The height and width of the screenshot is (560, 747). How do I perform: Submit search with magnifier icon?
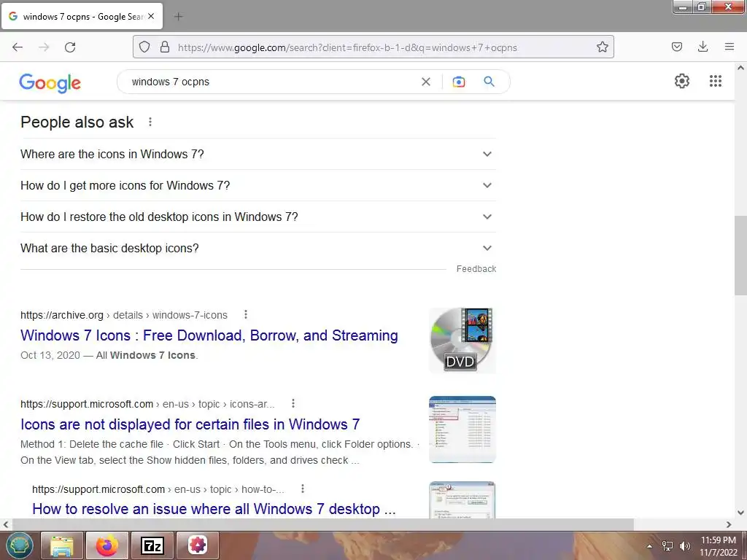[489, 82]
